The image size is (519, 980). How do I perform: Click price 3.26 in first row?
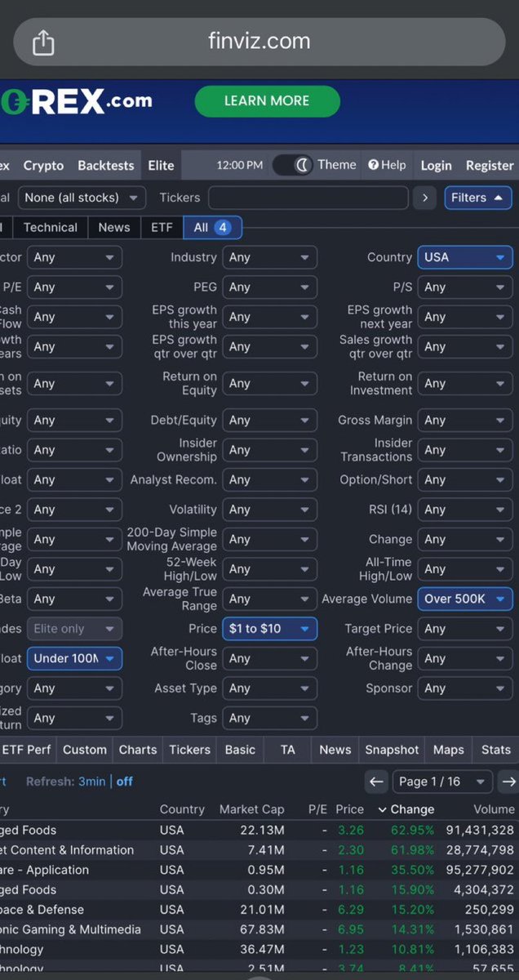[351, 831]
